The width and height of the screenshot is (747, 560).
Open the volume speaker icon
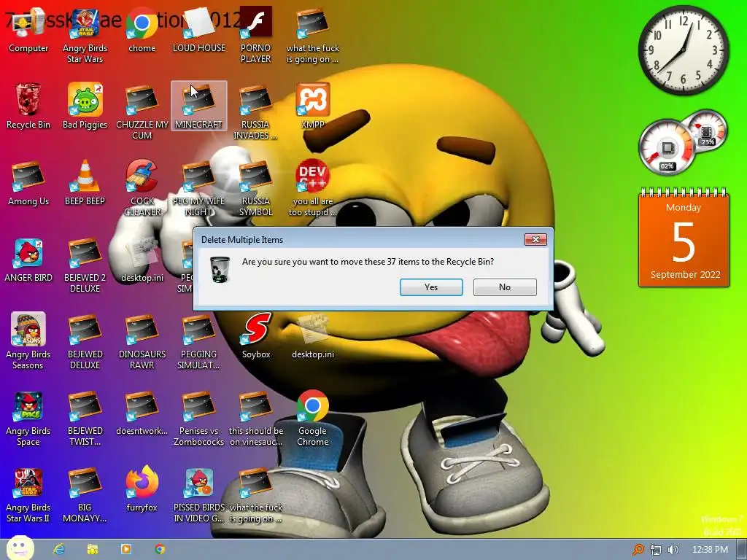pyautogui.click(x=673, y=550)
